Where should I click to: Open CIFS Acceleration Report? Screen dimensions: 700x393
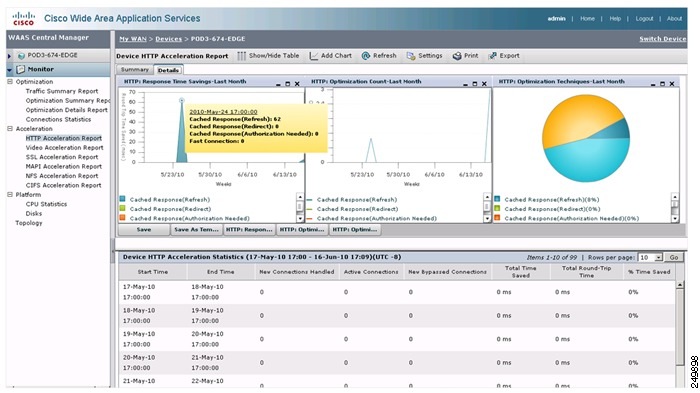click(x=63, y=185)
